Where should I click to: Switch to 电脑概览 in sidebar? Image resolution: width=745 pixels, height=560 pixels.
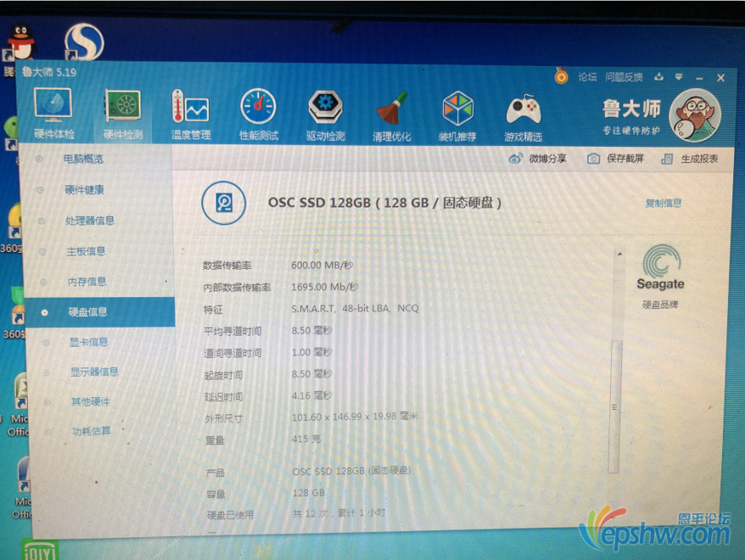click(x=83, y=160)
